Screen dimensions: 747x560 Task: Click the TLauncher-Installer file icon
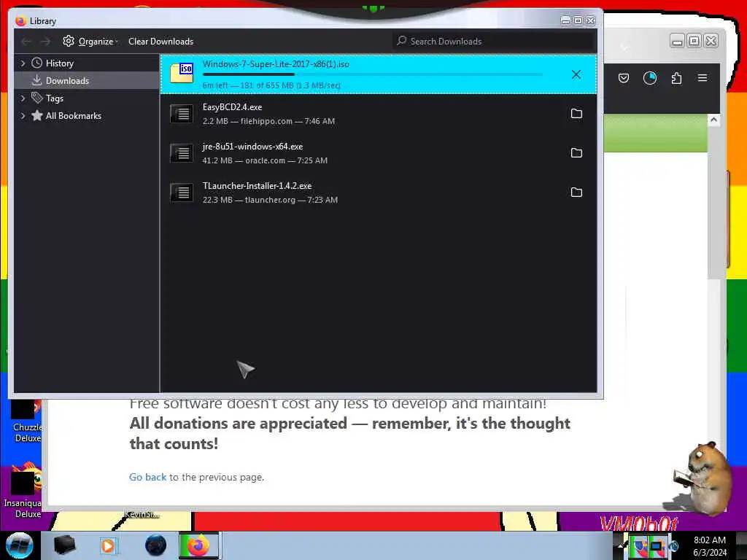pos(182,192)
